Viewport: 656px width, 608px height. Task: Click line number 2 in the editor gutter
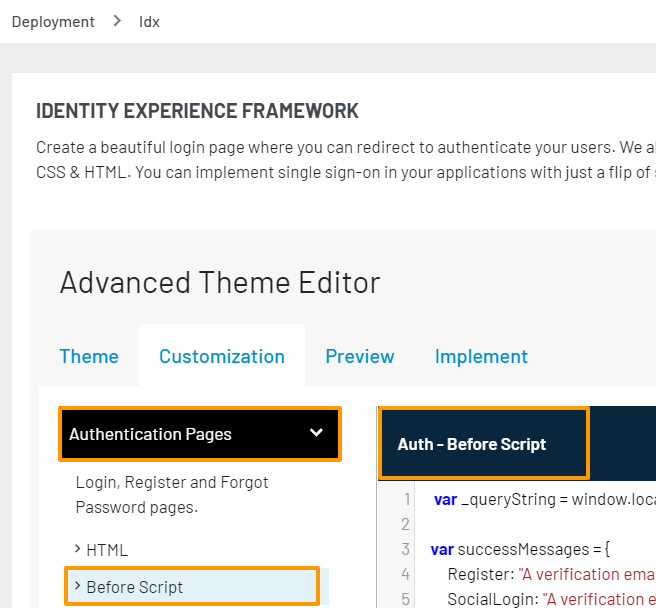406,524
